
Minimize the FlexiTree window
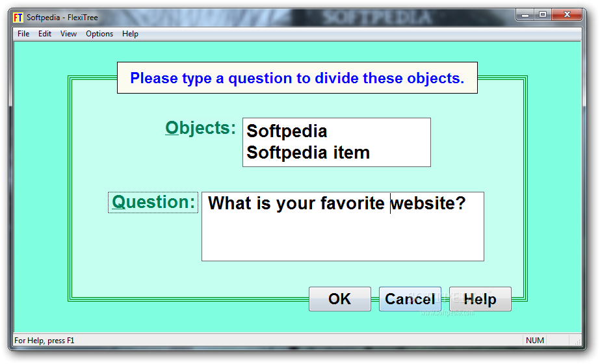(x=525, y=16)
